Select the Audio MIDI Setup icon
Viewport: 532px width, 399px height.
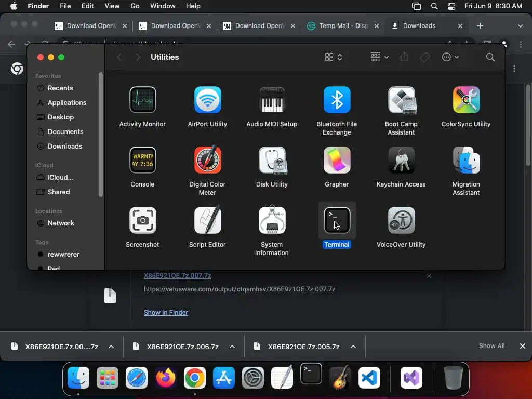(272, 100)
